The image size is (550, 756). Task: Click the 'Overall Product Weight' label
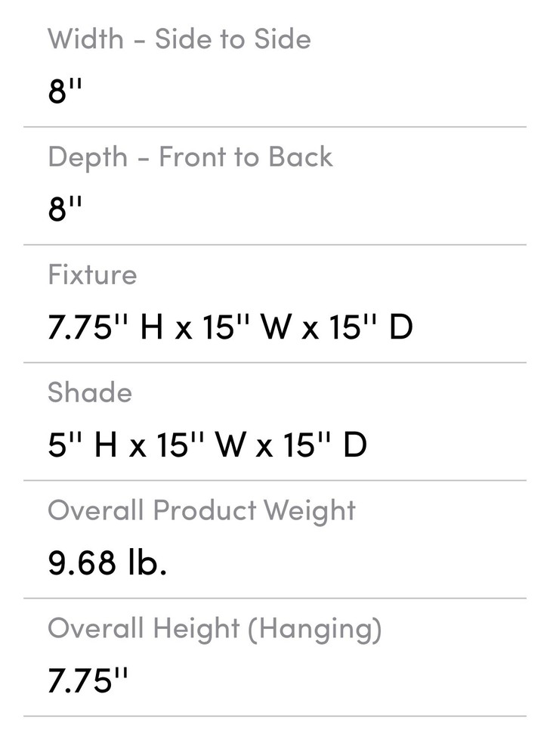click(201, 510)
